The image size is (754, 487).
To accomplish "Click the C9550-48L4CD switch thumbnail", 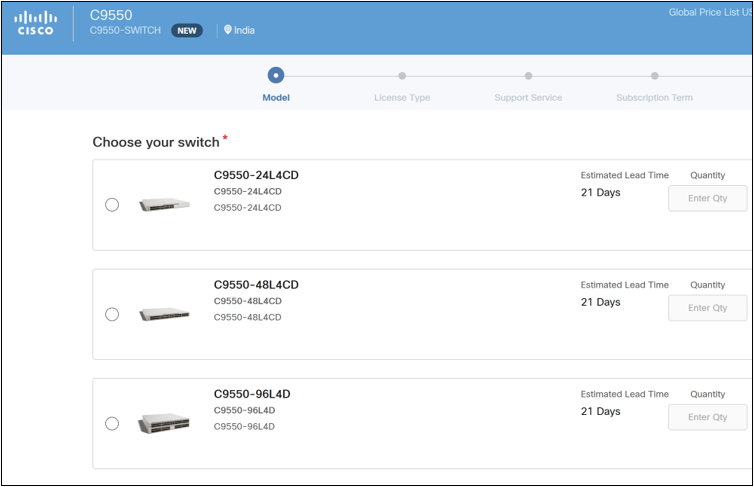I will click(x=164, y=314).
